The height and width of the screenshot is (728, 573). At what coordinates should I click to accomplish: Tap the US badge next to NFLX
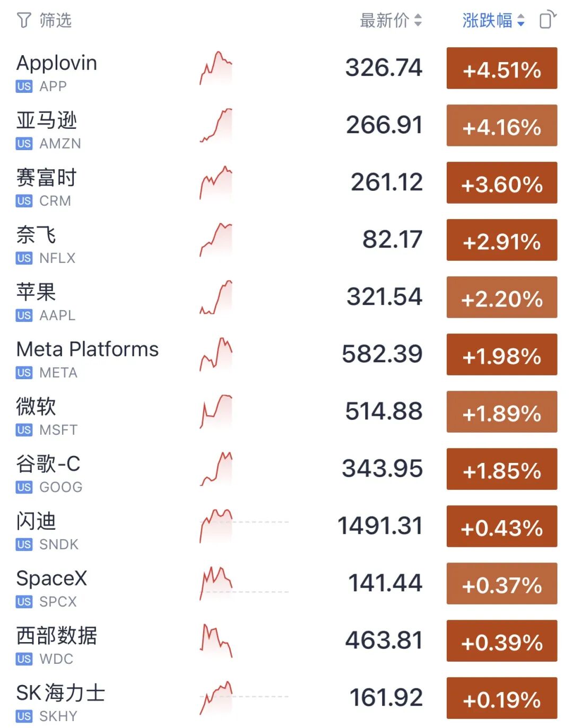pos(24,258)
